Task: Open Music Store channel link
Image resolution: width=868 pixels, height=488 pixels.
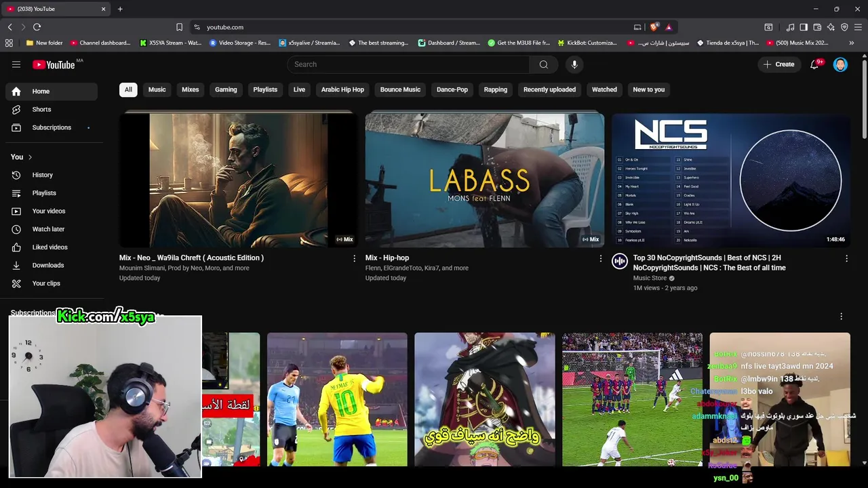Action: click(x=650, y=278)
